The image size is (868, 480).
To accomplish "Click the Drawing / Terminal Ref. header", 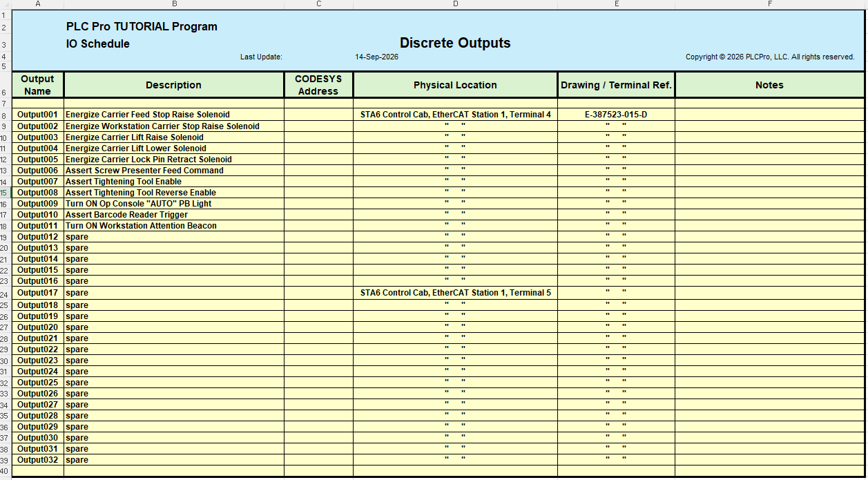I will click(x=616, y=85).
